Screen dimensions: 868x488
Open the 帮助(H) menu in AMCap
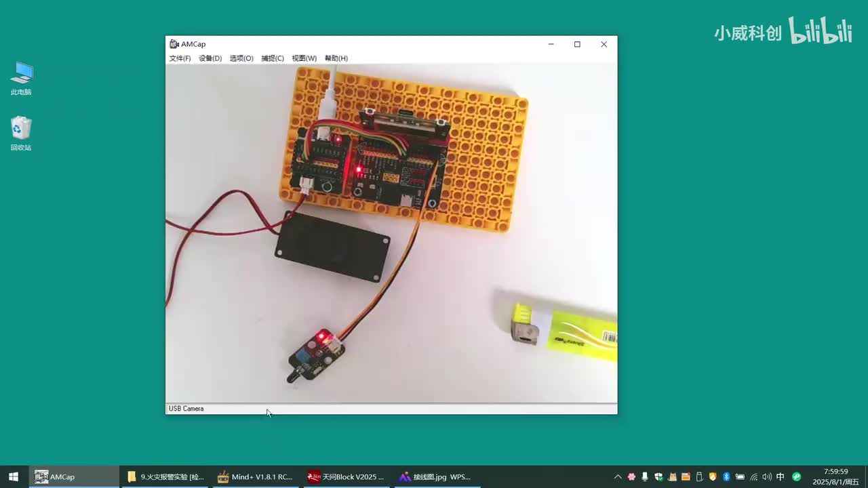click(x=336, y=58)
